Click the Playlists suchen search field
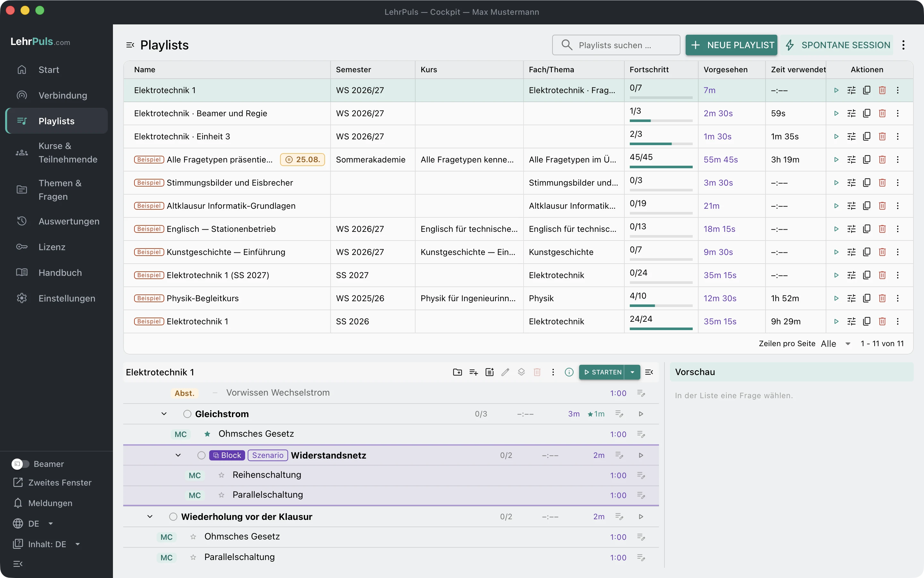The height and width of the screenshot is (578, 924). pos(616,45)
